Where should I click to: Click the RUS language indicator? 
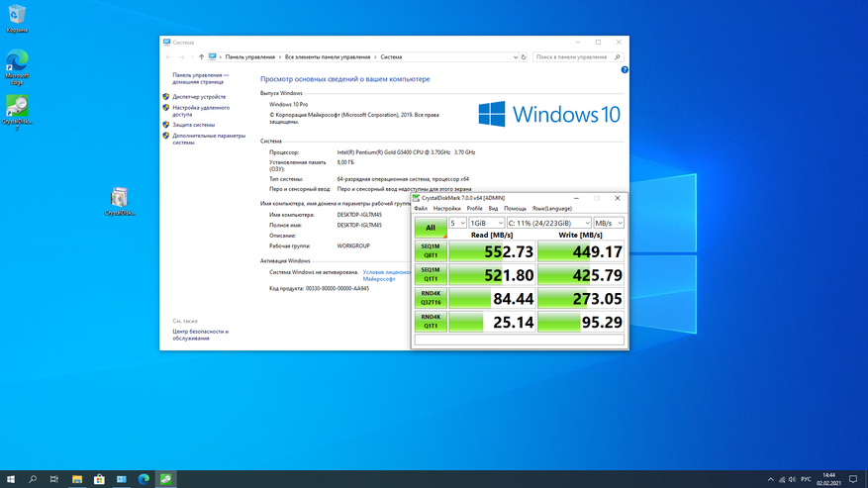(x=806, y=480)
